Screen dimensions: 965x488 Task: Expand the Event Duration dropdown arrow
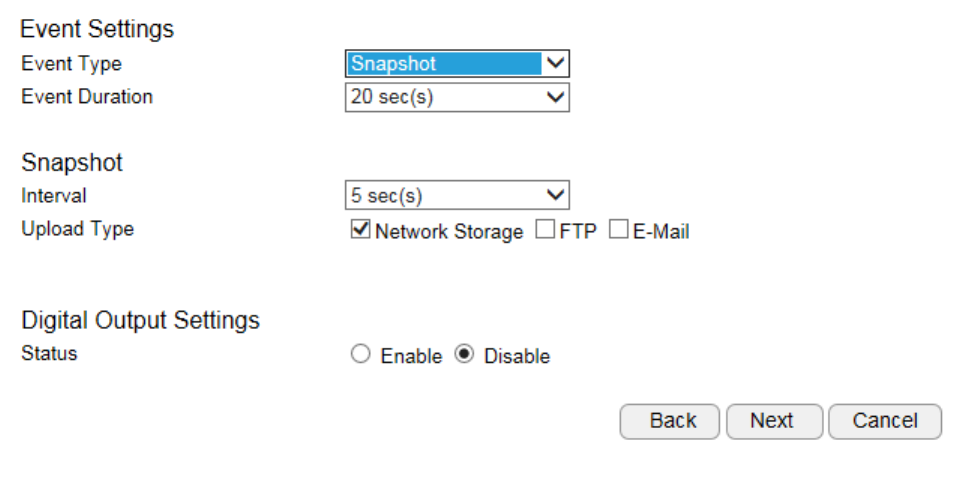(x=556, y=98)
